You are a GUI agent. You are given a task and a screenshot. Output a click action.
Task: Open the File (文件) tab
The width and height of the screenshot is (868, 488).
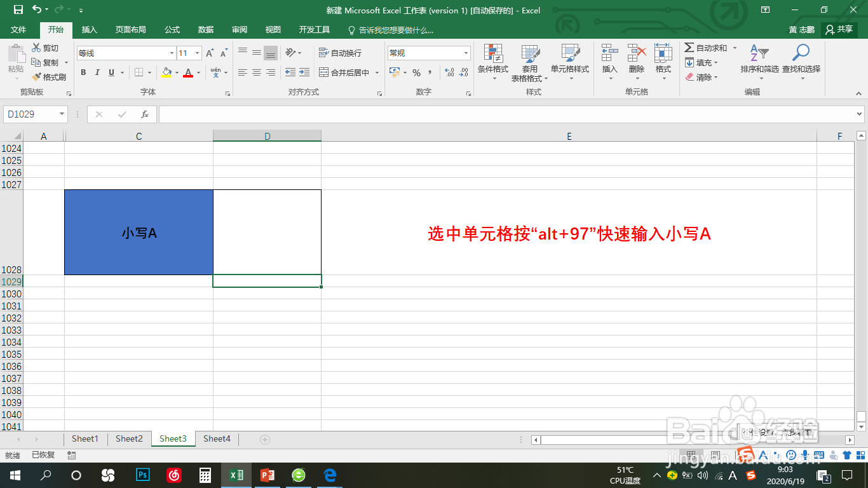pyautogui.click(x=18, y=30)
